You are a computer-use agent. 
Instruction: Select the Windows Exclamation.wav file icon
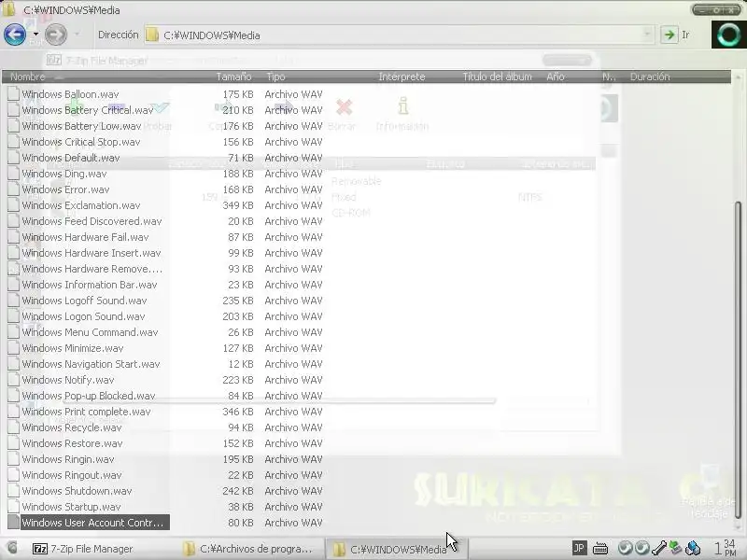(13, 205)
